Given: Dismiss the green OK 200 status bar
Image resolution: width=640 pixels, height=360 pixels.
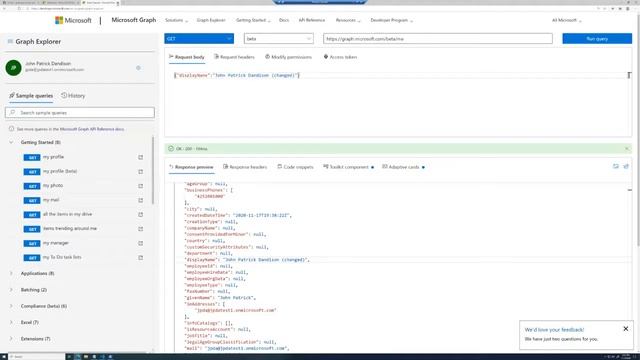Looking at the screenshot, I should point(627,149).
